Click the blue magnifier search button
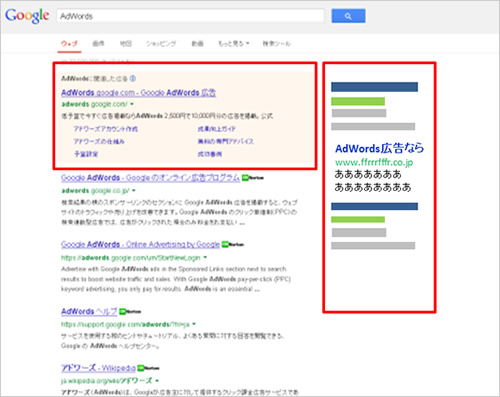 [348, 16]
